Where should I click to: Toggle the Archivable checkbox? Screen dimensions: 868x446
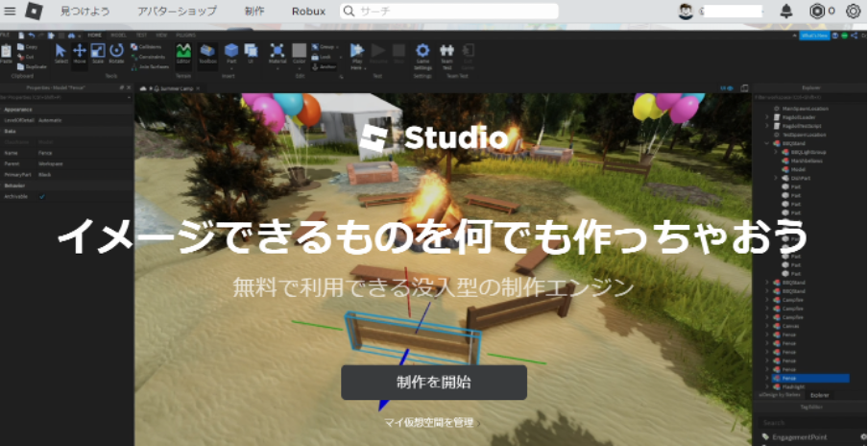tap(42, 196)
